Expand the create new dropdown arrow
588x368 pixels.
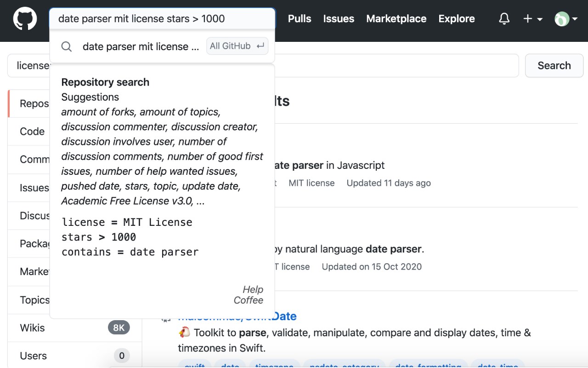point(540,19)
